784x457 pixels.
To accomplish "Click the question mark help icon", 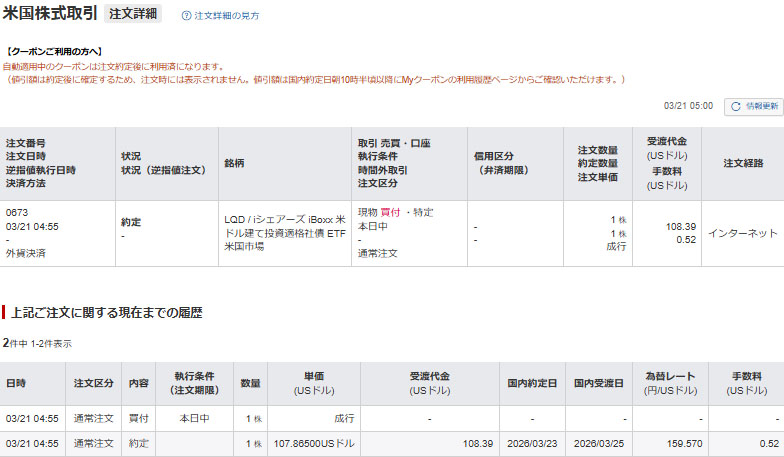I will click(186, 16).
